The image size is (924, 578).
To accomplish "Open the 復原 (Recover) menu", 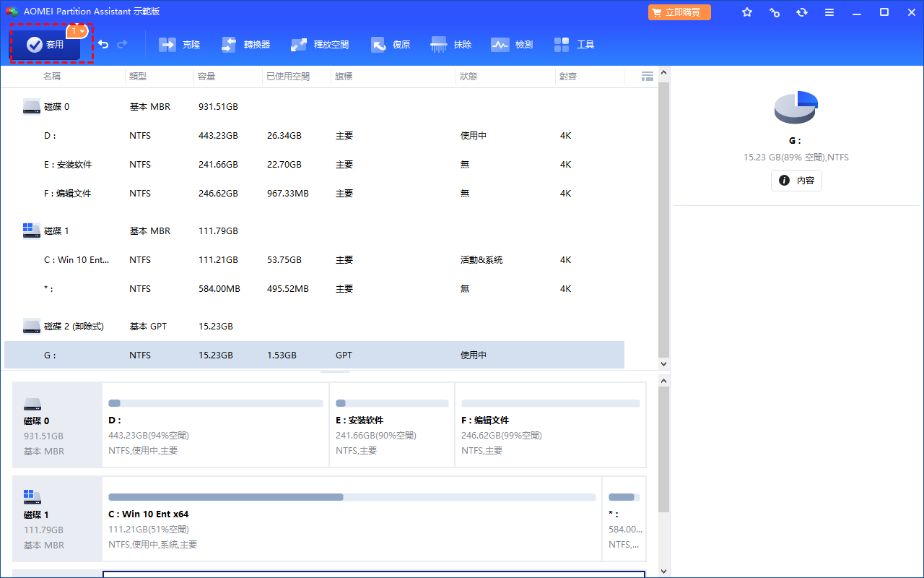I will [391, 45].
